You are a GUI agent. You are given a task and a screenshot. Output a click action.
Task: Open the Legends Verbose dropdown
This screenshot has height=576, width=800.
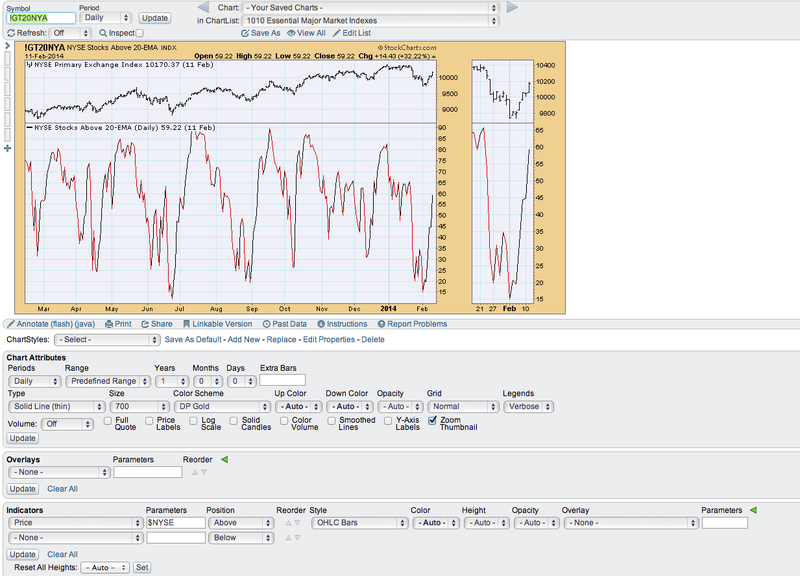[529, 407]
